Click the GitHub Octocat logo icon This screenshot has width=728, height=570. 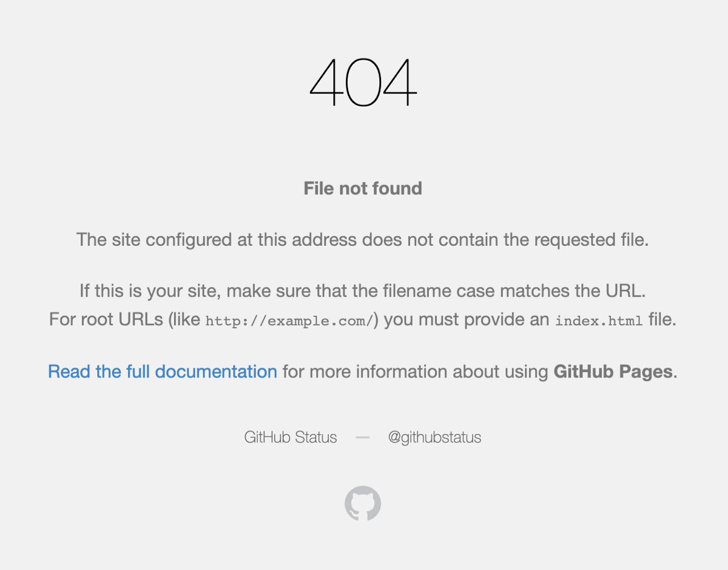(x=363, y=503)
